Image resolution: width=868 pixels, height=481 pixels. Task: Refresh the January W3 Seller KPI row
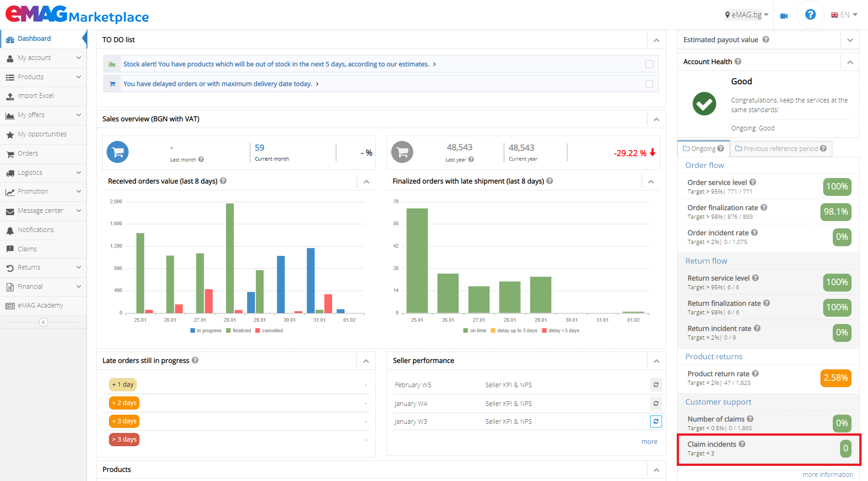(x=656, y=421)
